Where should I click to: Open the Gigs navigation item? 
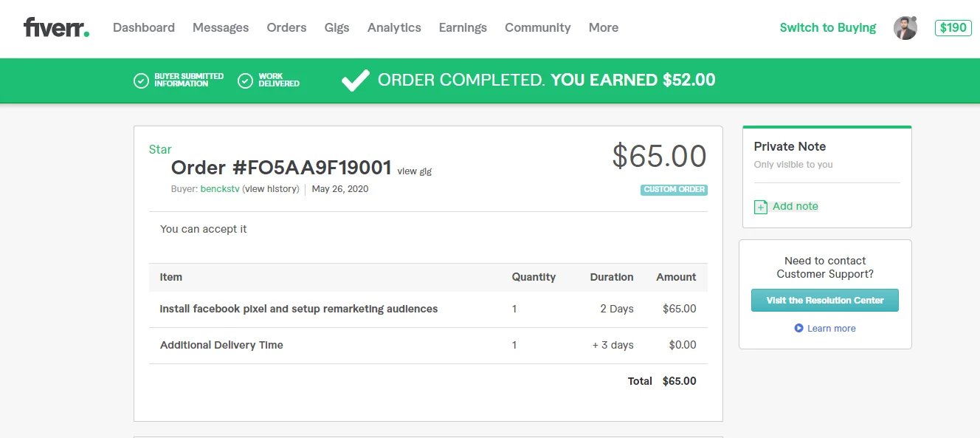tap(337, 28)
